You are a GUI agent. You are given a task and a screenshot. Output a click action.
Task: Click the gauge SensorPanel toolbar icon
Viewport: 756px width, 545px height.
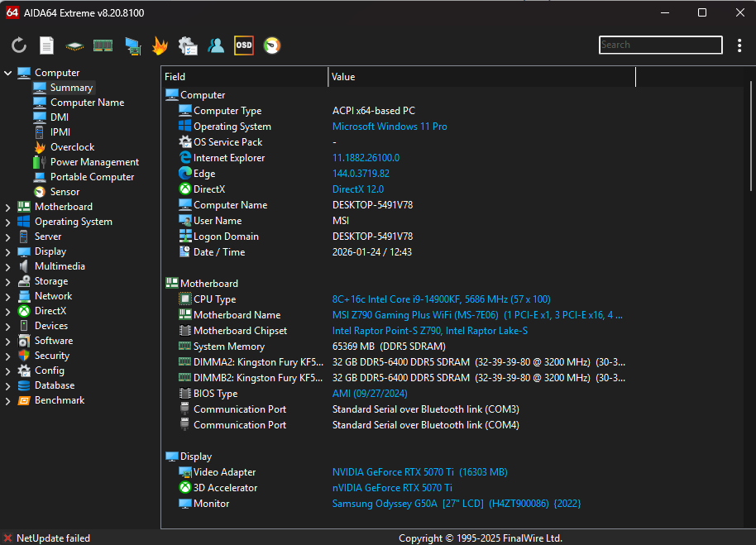271,45
